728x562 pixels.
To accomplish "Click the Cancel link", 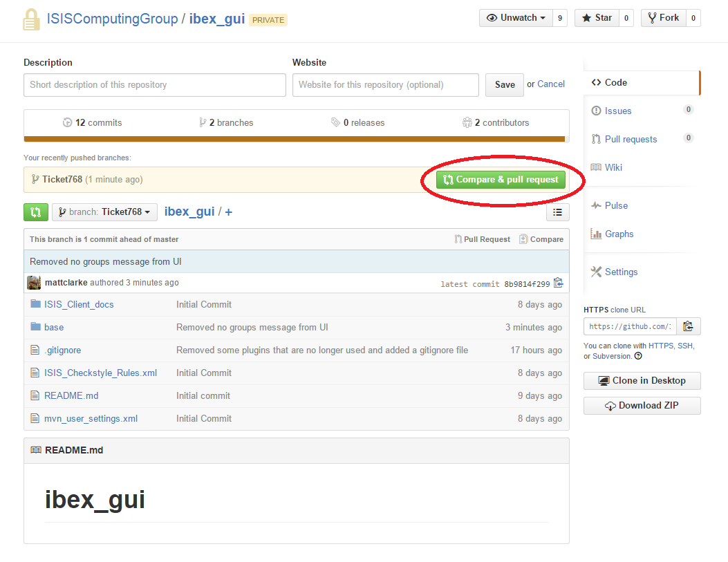I will tap(550, 84).
